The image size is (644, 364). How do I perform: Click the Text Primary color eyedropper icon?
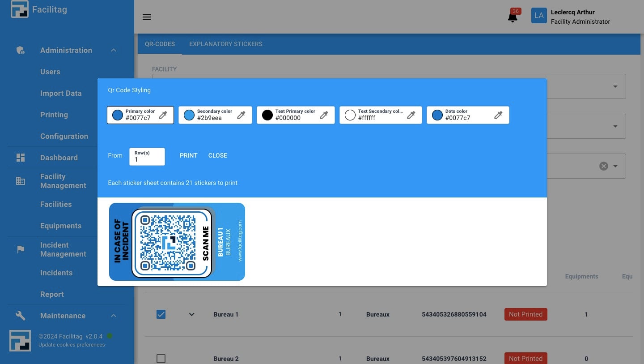coord(324,115)
